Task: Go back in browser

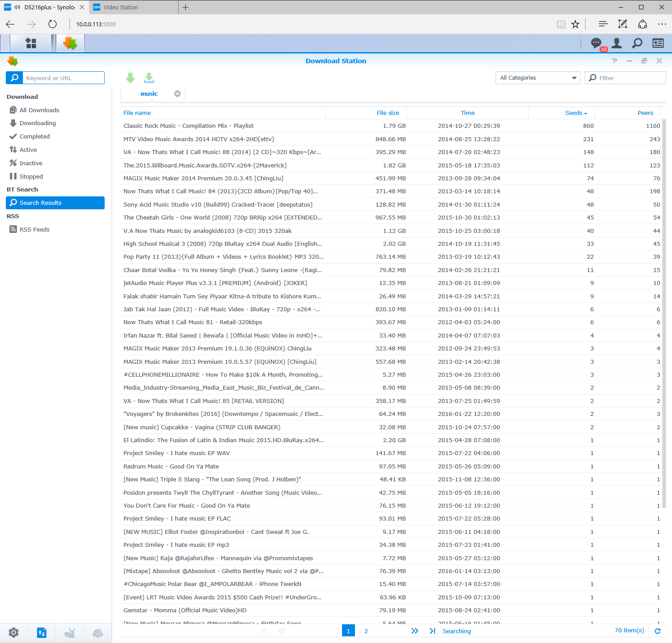Action: click(10, 24)
